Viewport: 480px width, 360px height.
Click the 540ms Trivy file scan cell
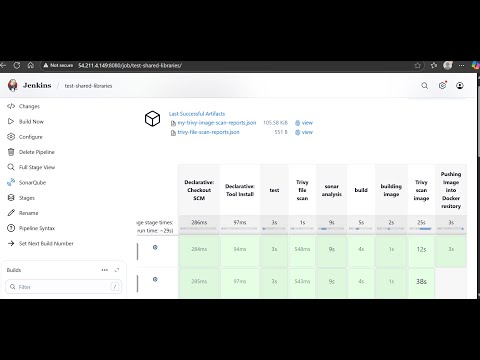(x=302, y=250)
